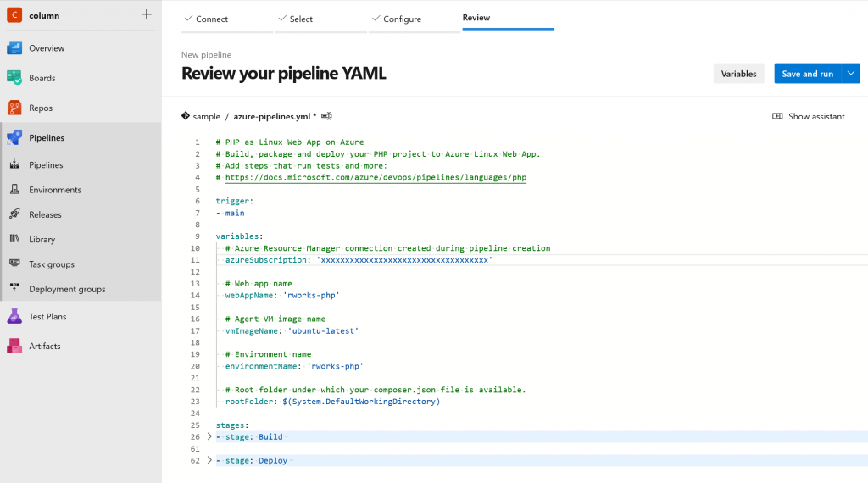This screenshot has width=868, height=483.
Task: Click the Test Plans flask icon
Action: pos(14,316)
